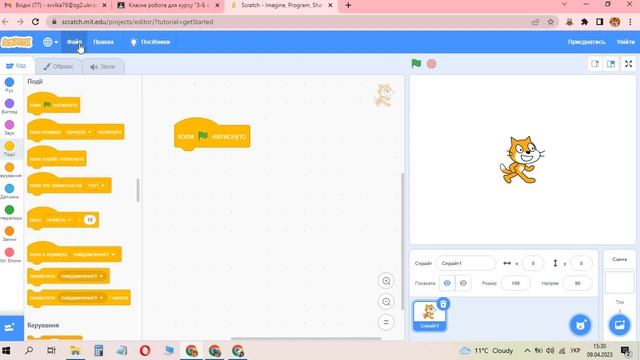640x360 pixels.
Task: Click the Scratch logo
Action: coord(16,42)
